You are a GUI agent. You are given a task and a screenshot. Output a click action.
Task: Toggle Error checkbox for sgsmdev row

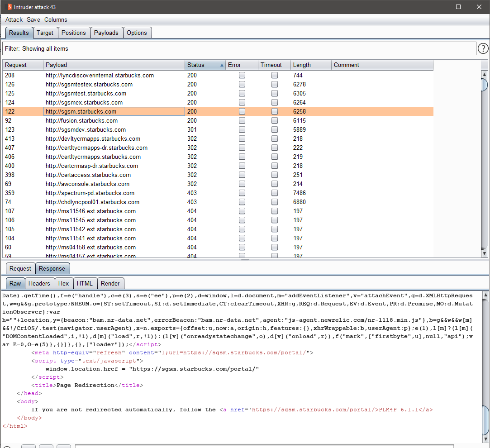pyautogui.click(x=242, y=130)
